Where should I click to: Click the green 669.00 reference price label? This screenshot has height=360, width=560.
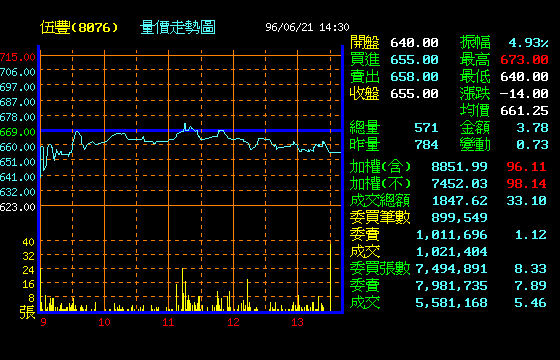(18, 132)
